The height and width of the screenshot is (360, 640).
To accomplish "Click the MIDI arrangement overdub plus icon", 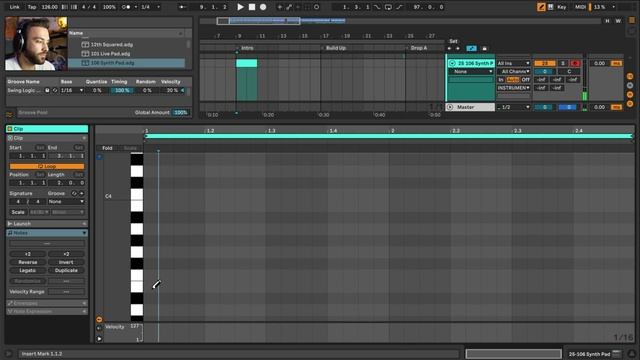I will (x=280, y=7).
